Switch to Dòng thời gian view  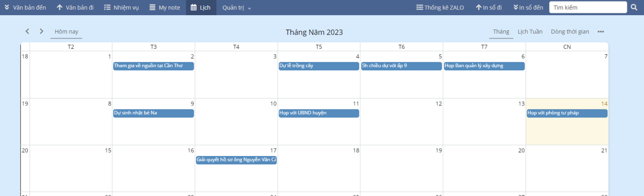(x=570, y=32)
